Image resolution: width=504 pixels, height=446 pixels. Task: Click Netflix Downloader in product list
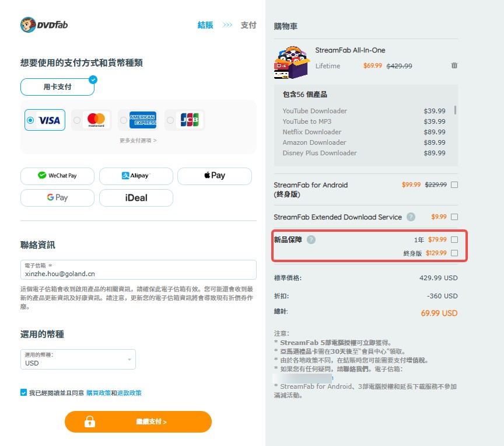(311, 132)
